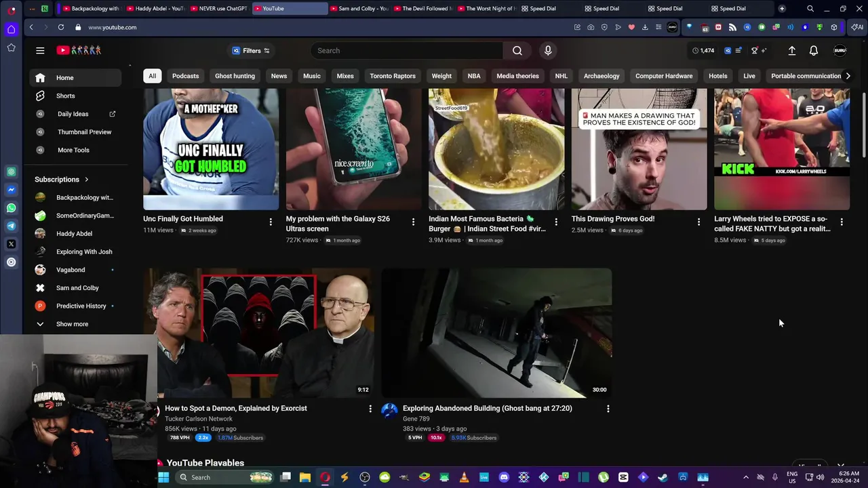The width and height of the screenshot is (868, 488).
Task: Switch to Haddy Abdel browser tab
Action: [155, 9]
